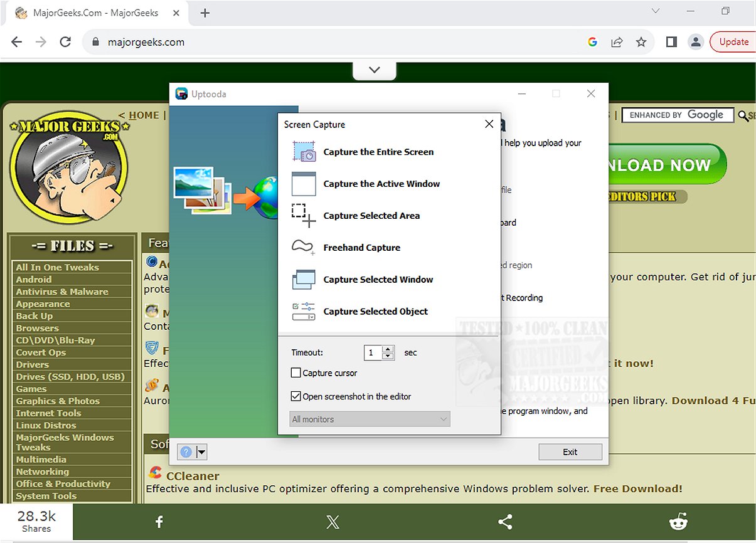The height and width of the screenshot is (543, 756).
Task: Focus the Timeout seconds field
Action: (373, 352)
